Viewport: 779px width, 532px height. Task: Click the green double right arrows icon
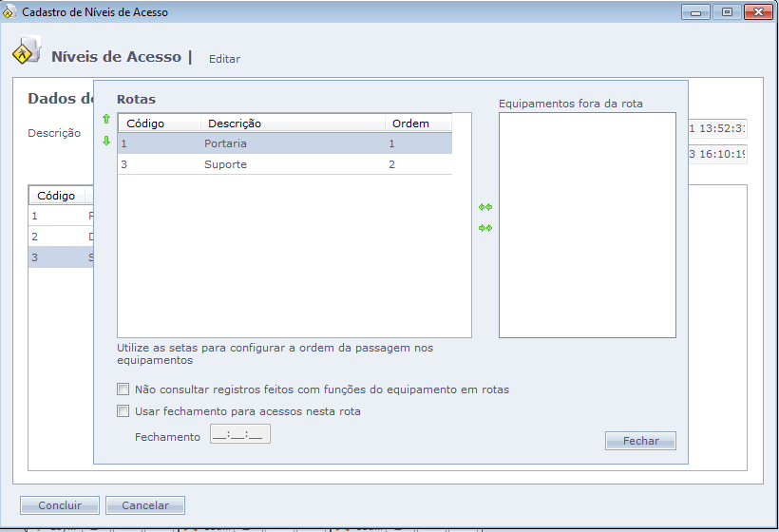point(485,228)
